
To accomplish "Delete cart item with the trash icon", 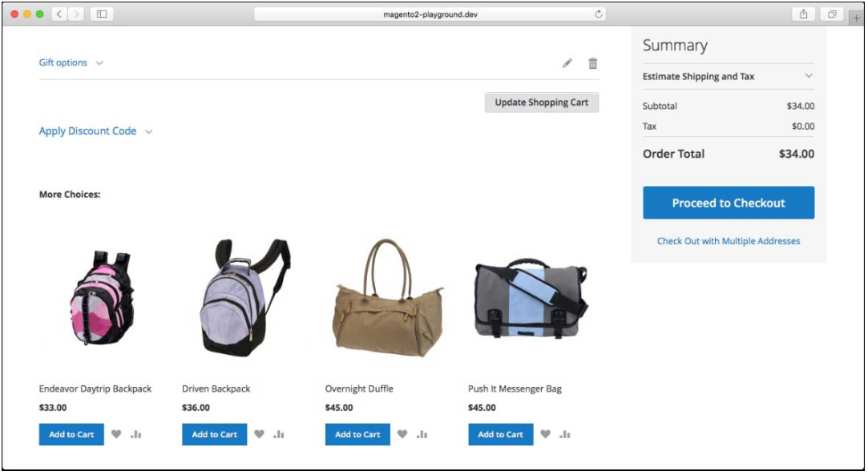I will pyautogui.click(x=593, y=63).
